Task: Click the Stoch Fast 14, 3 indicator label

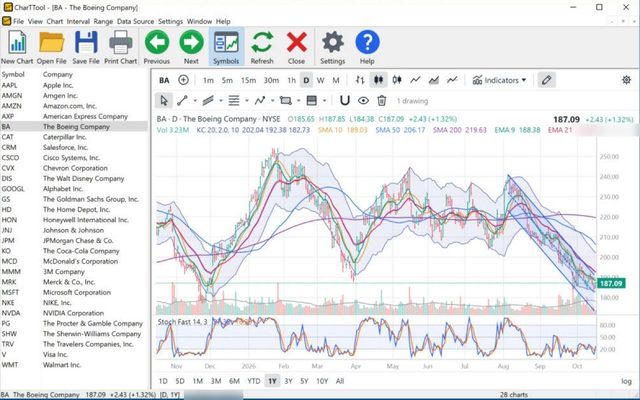Action: [x=182, y=322]
